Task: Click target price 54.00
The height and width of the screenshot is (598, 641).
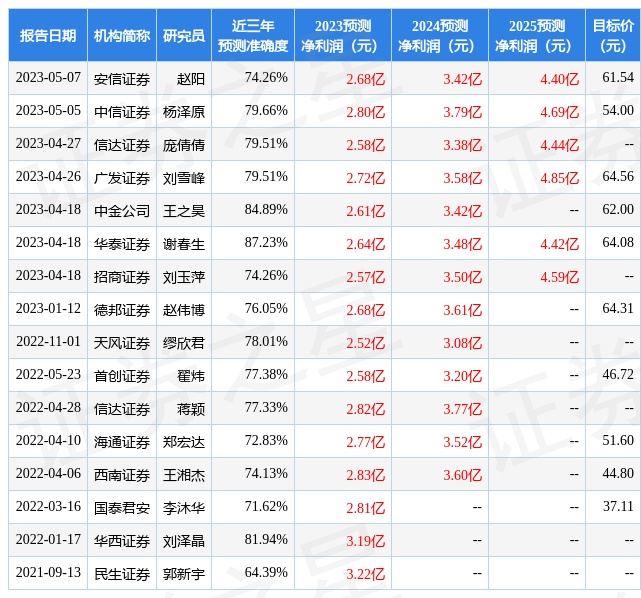Action: [618, 111]
